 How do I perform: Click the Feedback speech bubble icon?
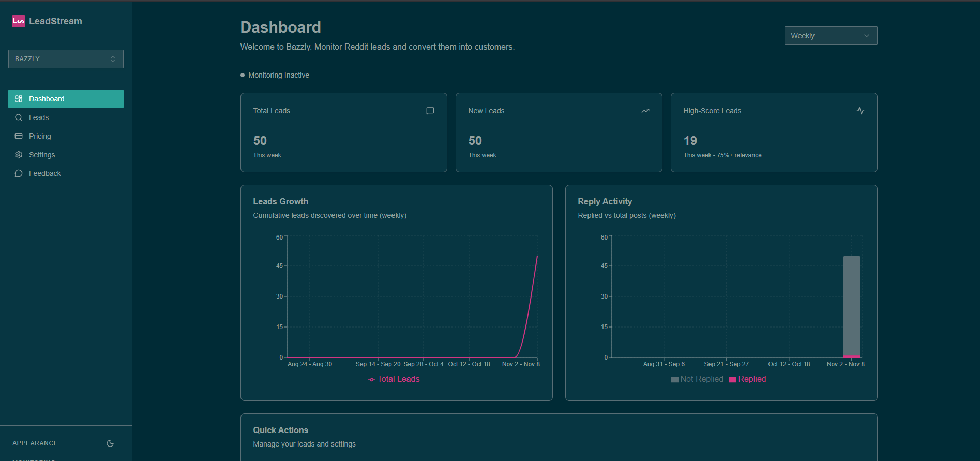click(x=19, y=173)
